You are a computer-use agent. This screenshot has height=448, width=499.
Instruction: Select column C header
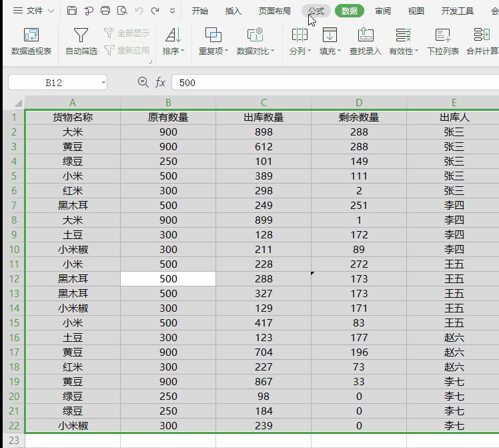(x=264, y=103)
